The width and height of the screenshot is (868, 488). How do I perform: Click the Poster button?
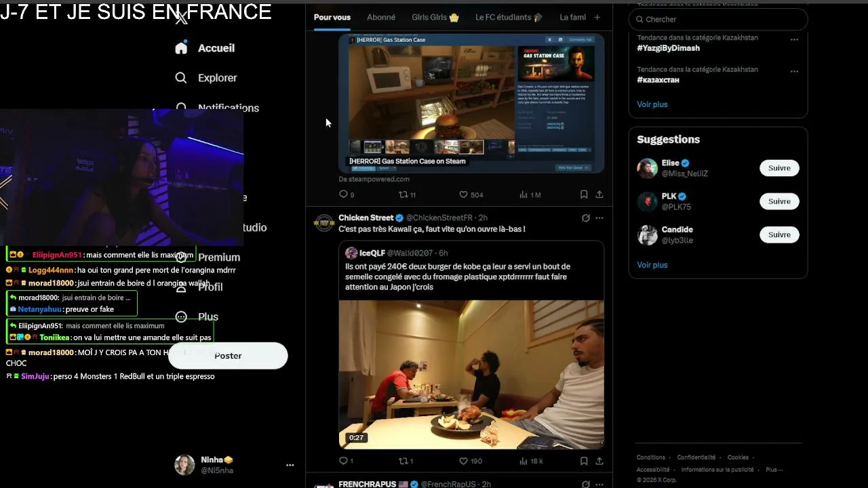click(x=228, y=356)
